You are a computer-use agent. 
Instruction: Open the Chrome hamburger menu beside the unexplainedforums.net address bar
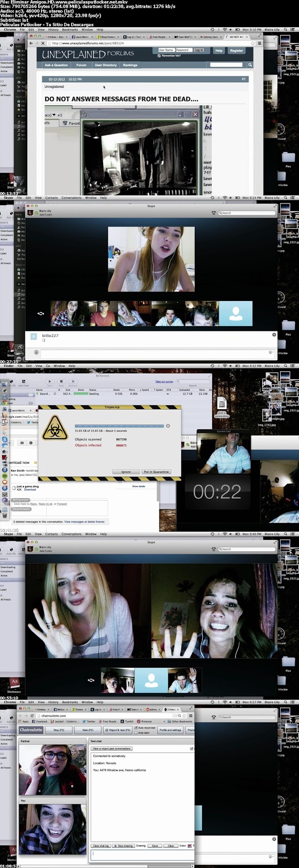coord(259,43)
